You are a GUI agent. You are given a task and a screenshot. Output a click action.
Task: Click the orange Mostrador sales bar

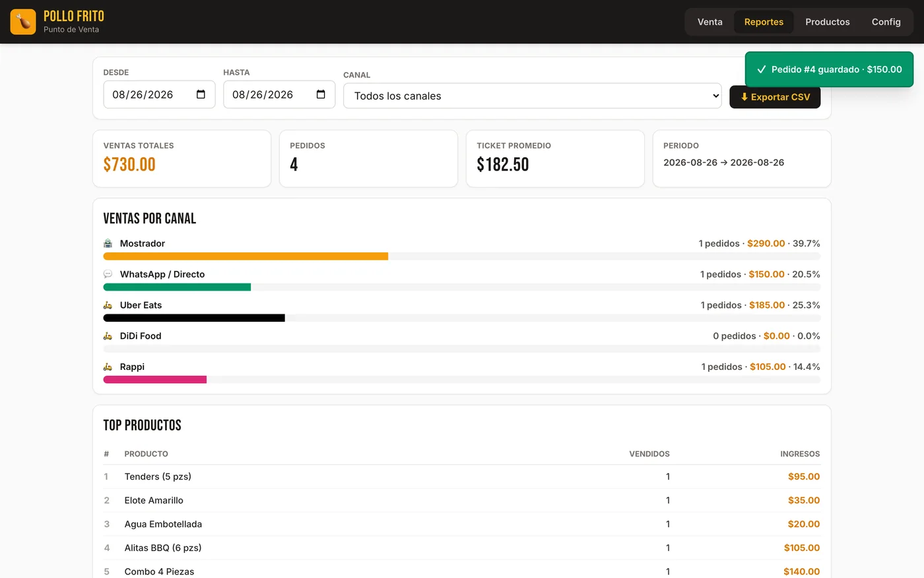[x=246, y=256]
